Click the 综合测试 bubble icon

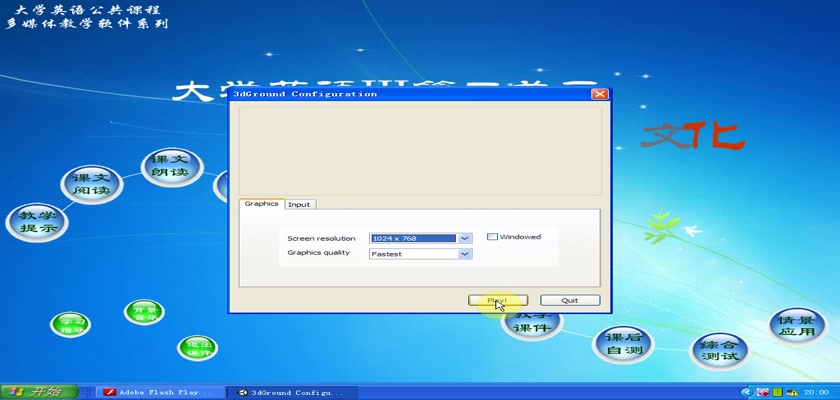click(719, 350)
